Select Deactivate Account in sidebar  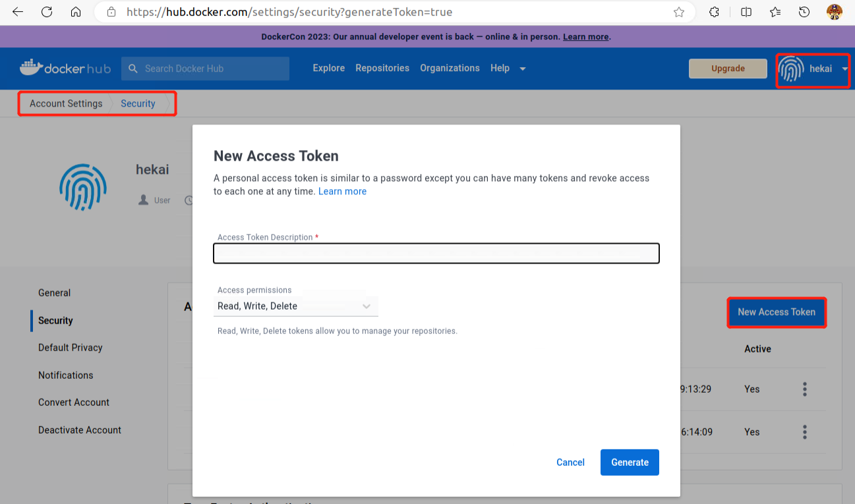tap(80, 430)
